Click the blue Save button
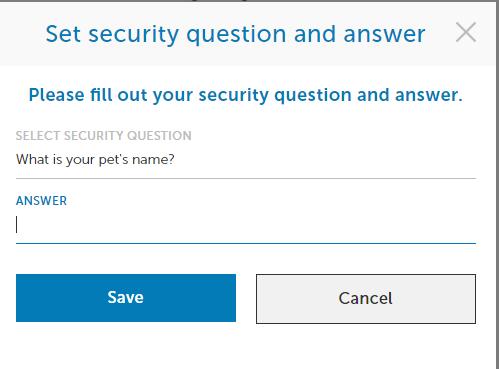Viewport: 499px width, 369px height. point(126,298)
